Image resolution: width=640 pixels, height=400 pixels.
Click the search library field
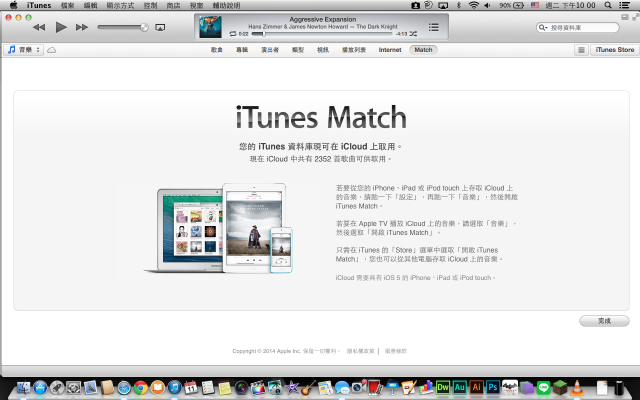click(x=578, y=27)
